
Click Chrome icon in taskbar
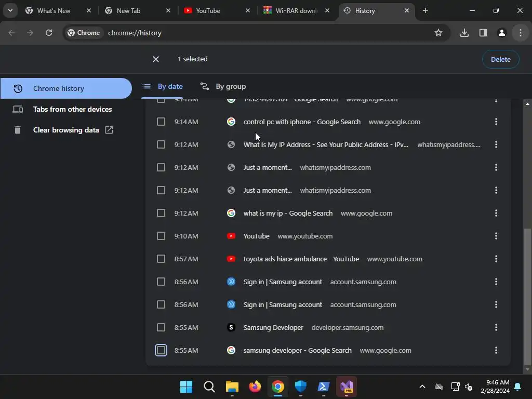coord(277,387)
